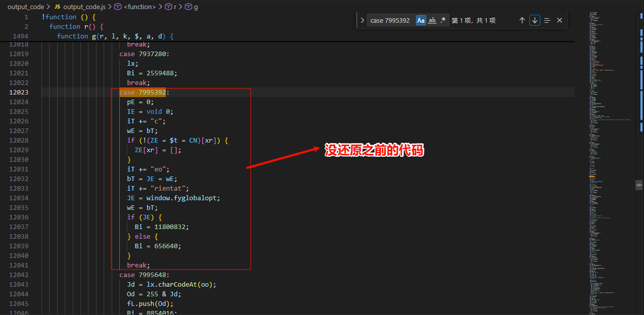Open breadcrumb symbol g
The height and width of the screenshot is (315, 644).
[196, 7]
